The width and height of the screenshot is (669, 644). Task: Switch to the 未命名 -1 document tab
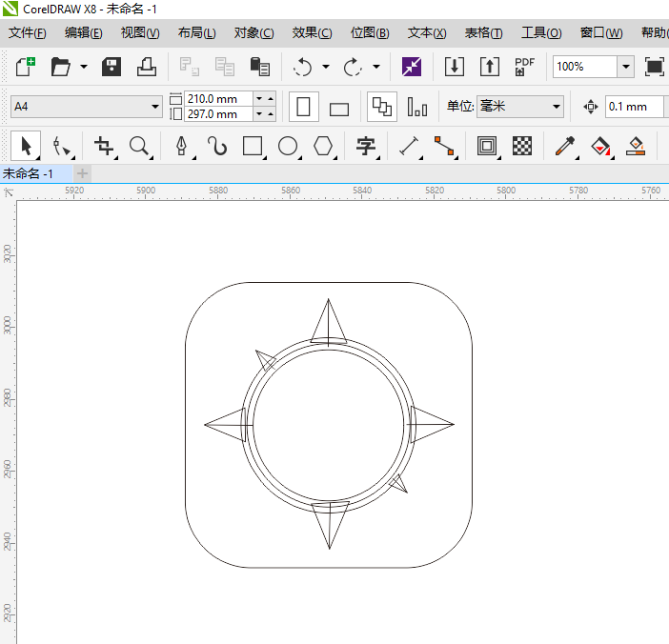(x=28, y=173)
